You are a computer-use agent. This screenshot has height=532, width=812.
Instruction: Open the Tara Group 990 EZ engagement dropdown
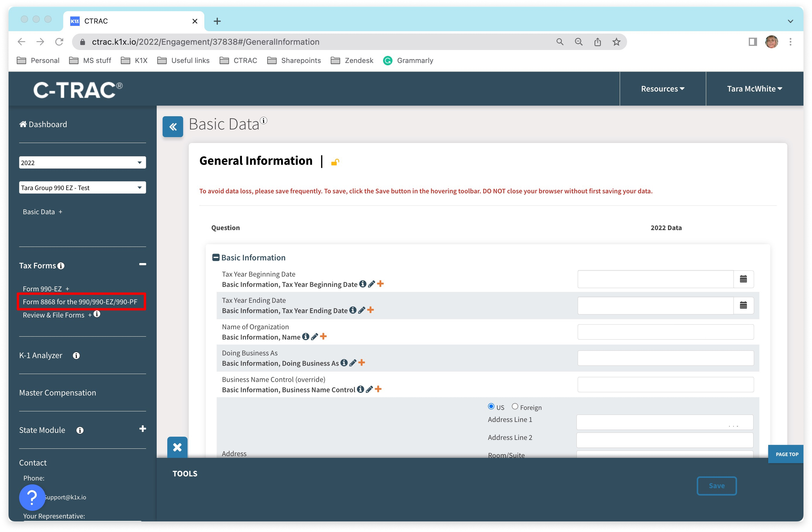(82, 187)
